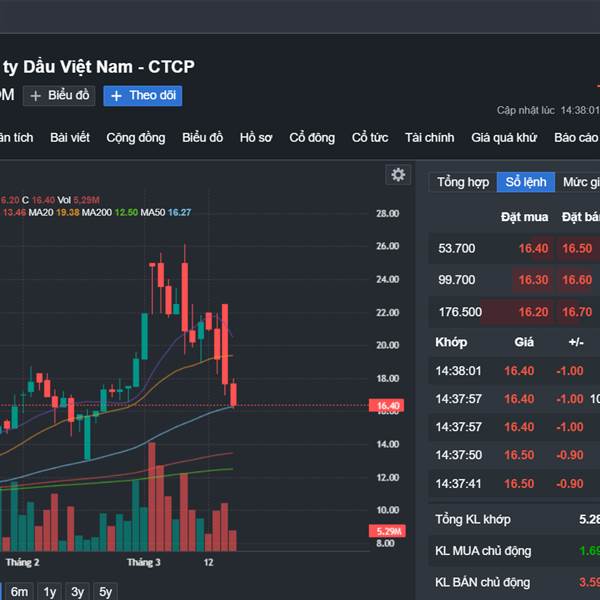Set chart range to 5y
Screen dimensions: 600x600
coord(105,591)
